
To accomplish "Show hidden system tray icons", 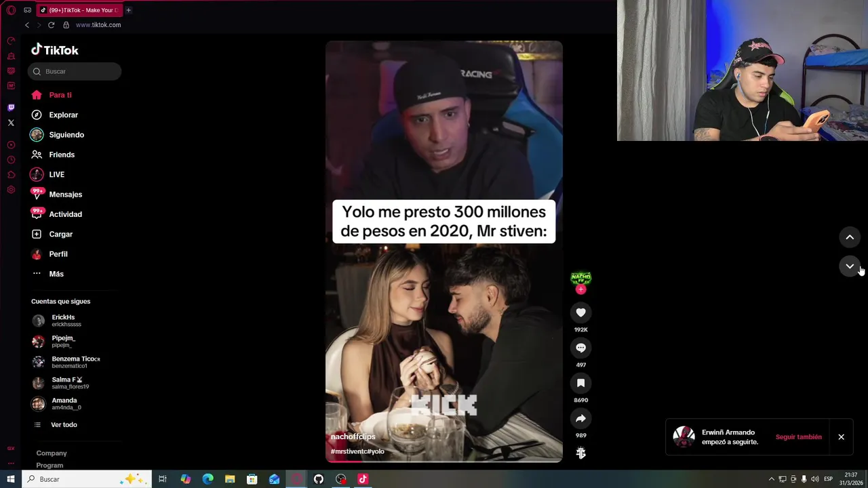I will click(771, 479).
